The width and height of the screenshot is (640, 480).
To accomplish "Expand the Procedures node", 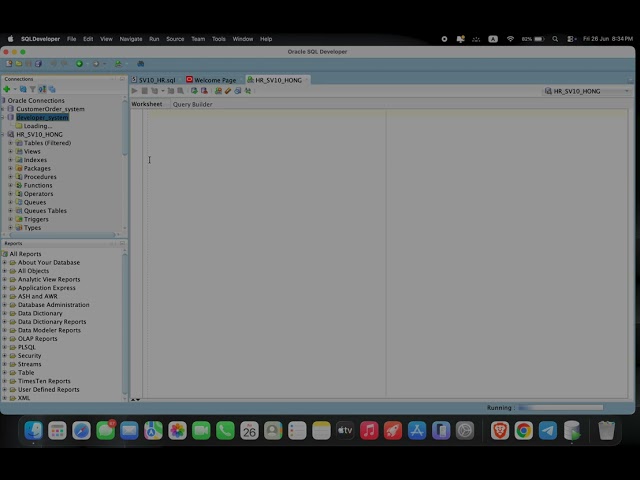I will click(11, 177).
